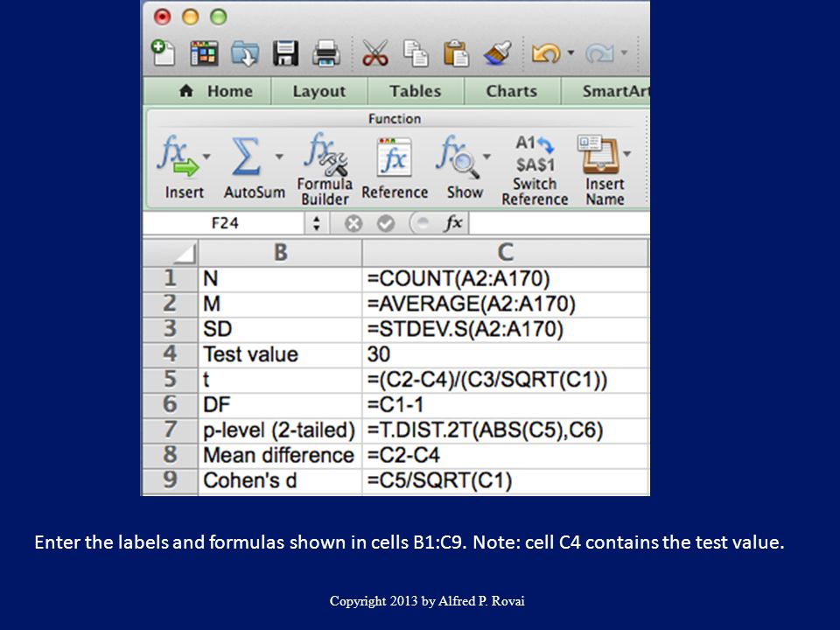
Task: Select the "Cohen's d" label cell
Action: 280,480
